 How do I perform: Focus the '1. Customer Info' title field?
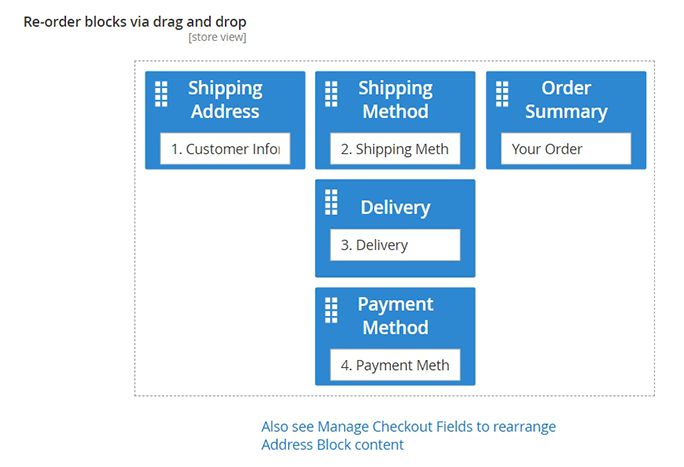[225, 149]
